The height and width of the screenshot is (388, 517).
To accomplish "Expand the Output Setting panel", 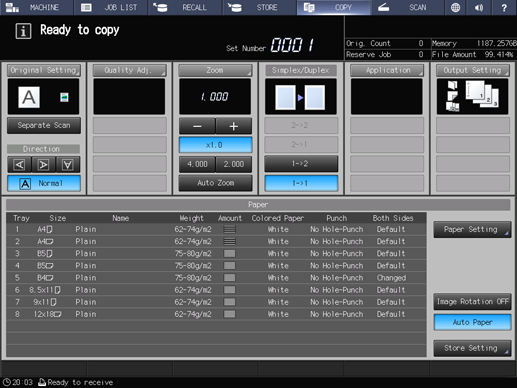I will pyautogui.click(x=472, y=70).
